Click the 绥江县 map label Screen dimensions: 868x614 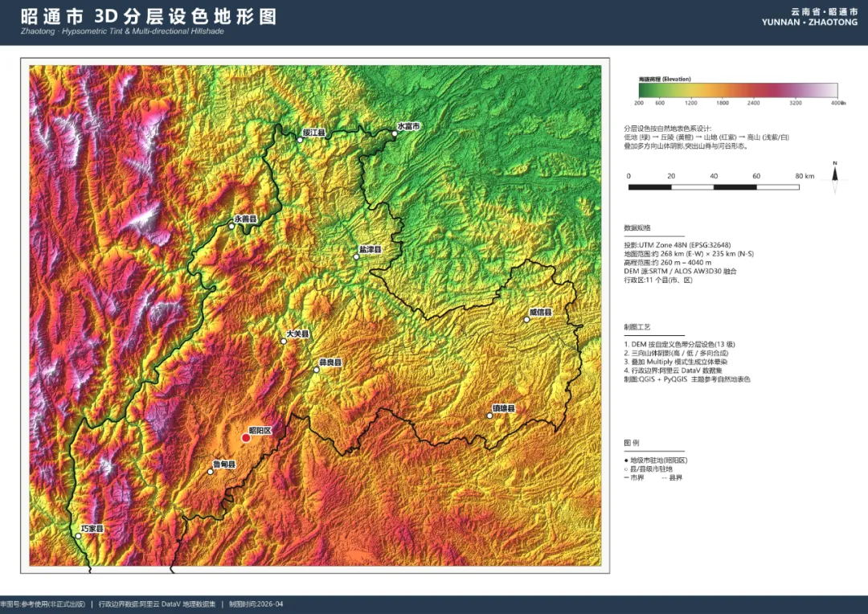(x=314, y=133)
